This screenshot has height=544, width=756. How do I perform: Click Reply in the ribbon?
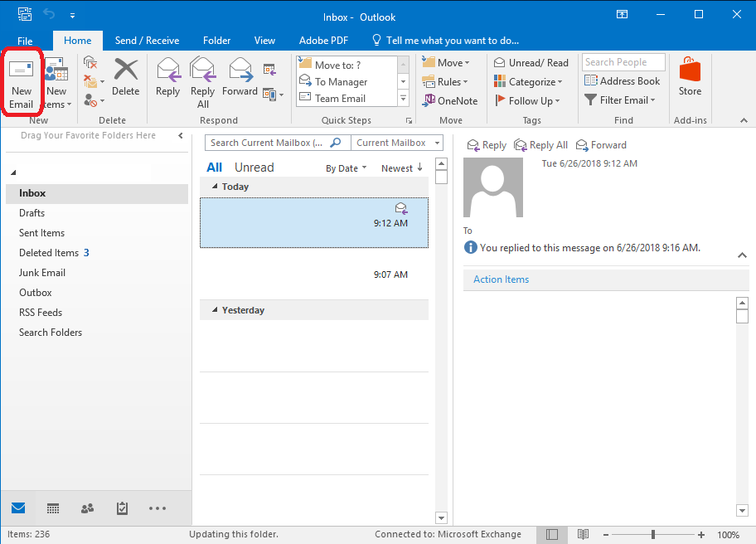167,77
